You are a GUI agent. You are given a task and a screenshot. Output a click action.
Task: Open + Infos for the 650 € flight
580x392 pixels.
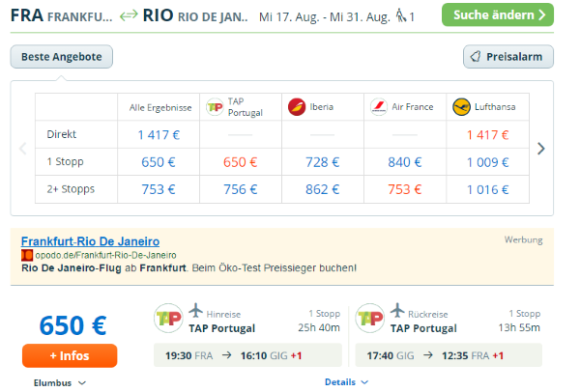click(70, 355)
